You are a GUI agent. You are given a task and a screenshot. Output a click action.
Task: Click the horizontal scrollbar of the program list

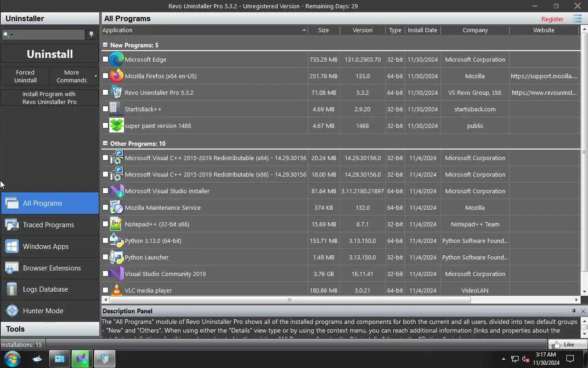[x=289, y=300]
